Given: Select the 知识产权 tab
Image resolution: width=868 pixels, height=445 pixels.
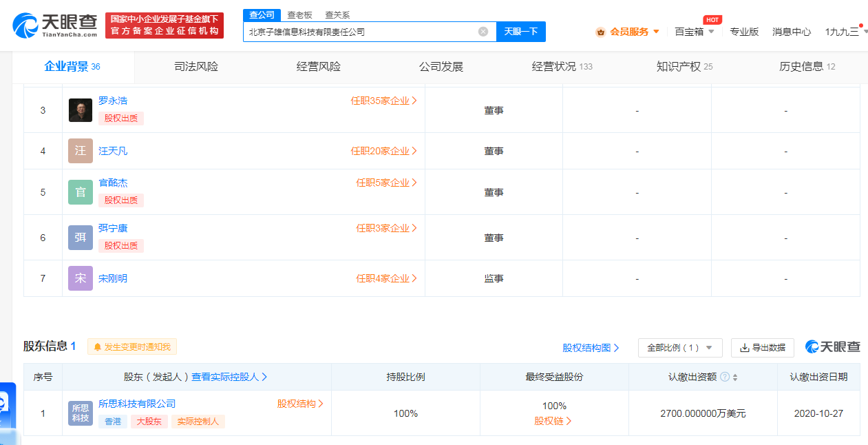Looking at the screenshot, I should [684, 67].
